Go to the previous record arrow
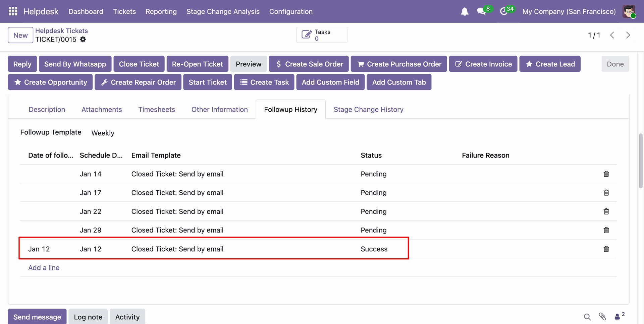The image size is (644, 324). [x=612, y=35]
